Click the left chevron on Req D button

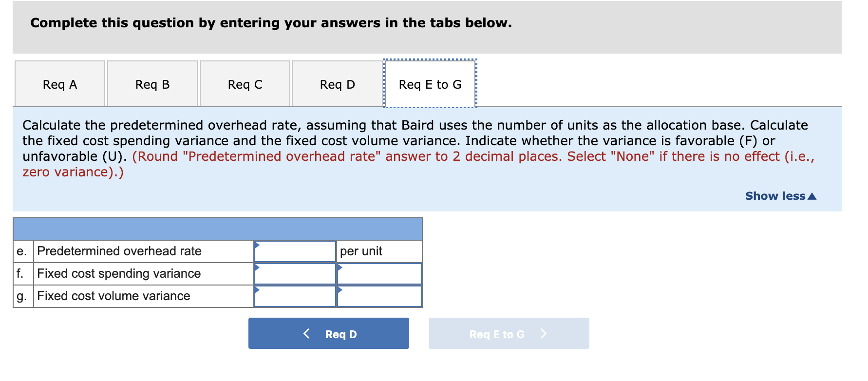(306, 333)
